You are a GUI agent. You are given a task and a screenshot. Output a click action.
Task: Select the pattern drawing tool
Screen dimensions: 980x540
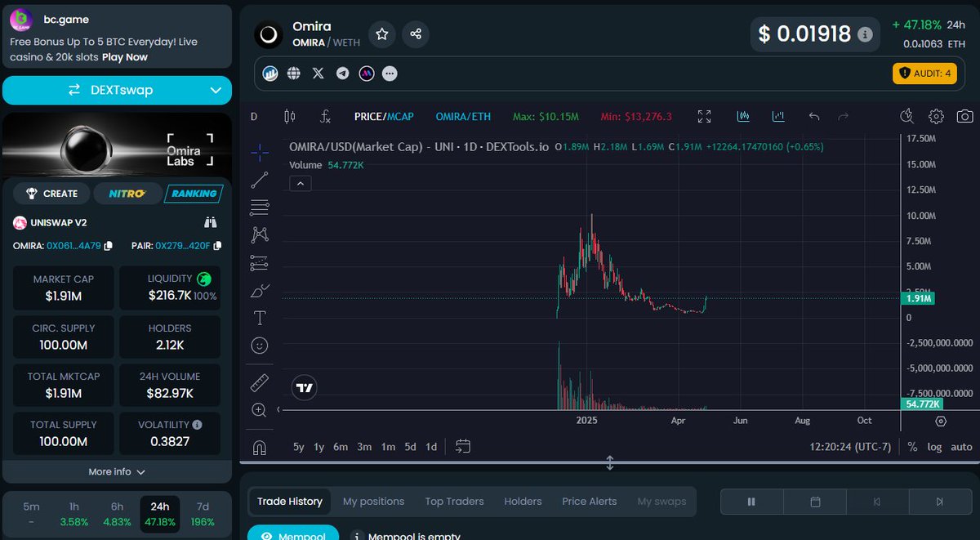(x=260, y=235)
